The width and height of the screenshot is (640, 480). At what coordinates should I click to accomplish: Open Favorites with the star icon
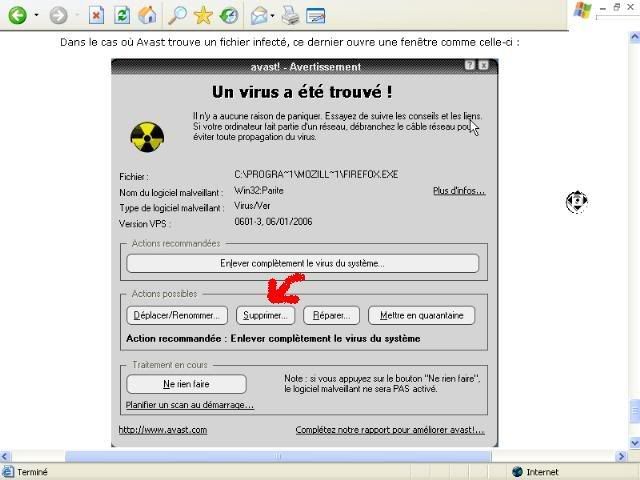point(203,16)
